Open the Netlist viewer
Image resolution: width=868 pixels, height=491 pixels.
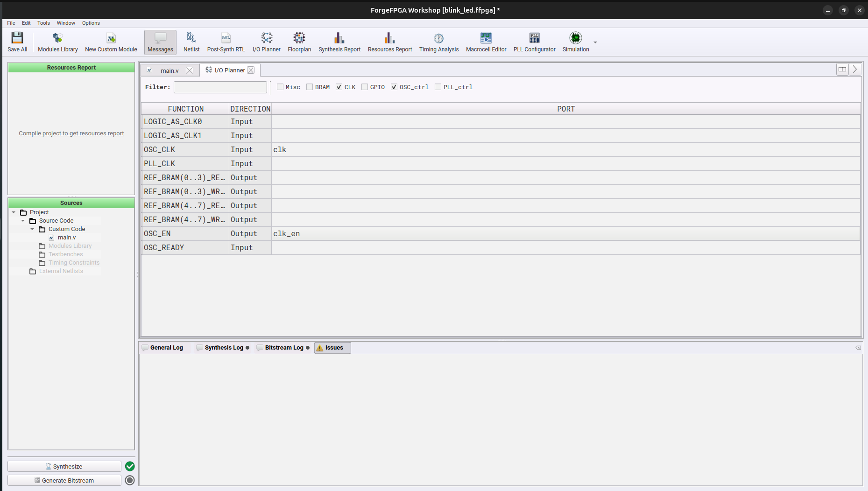(191, 42)
